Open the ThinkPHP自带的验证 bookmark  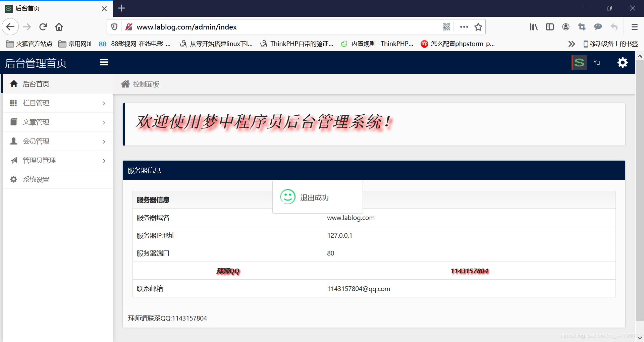297,44
